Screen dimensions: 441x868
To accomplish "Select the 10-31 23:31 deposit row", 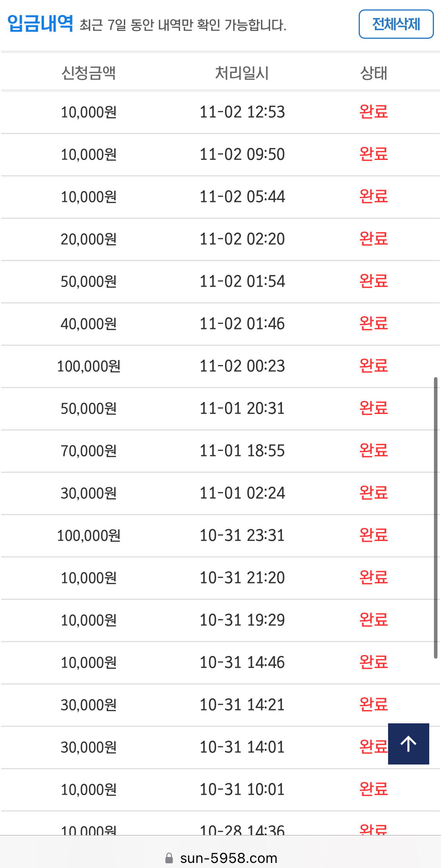I will (x=220, y=536).
